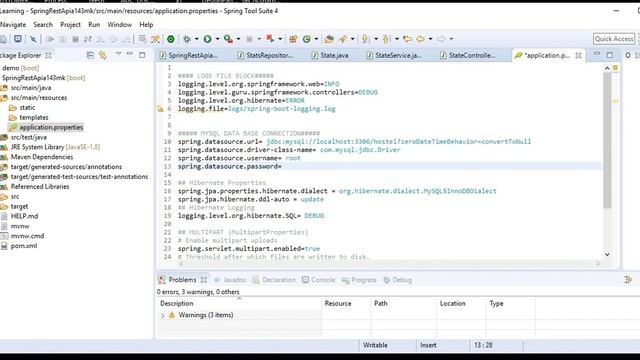Click the Run Last Tool coverage icon

pyautogui.click(x=228, y=39)
